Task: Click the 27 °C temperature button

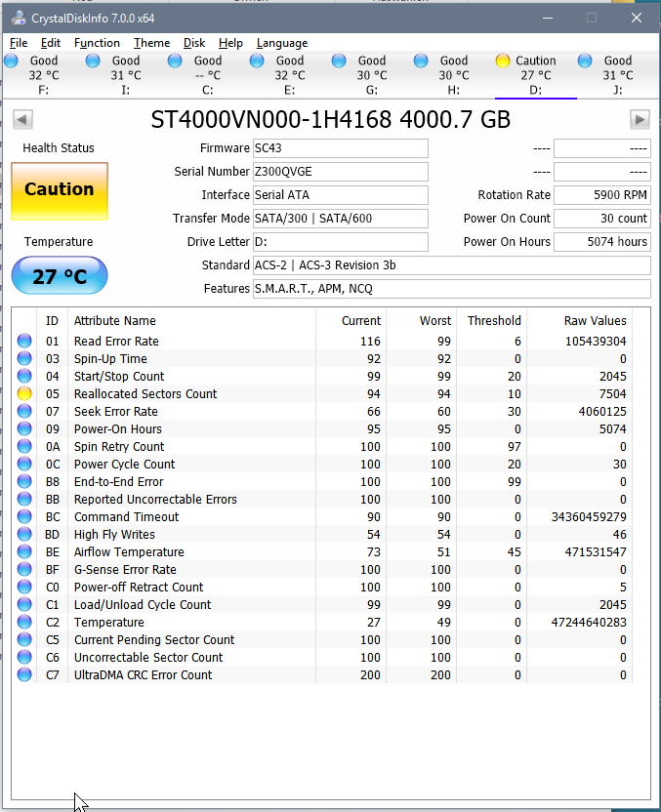Action: [x=60, y=275]
